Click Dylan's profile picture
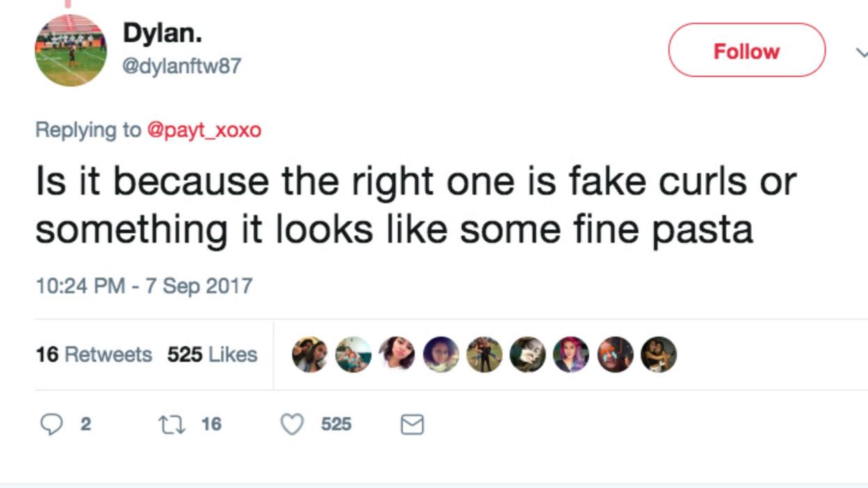Screen dimensions: 868x488 click(71, 48)
